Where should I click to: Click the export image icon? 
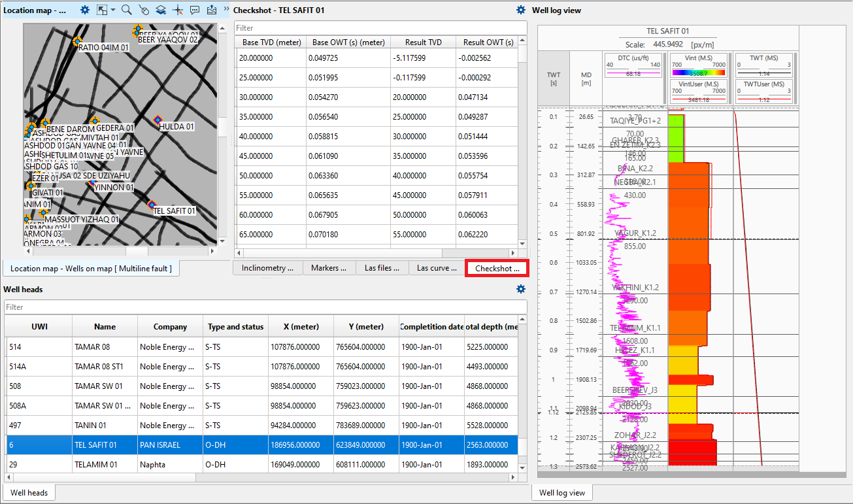point(211,10)
